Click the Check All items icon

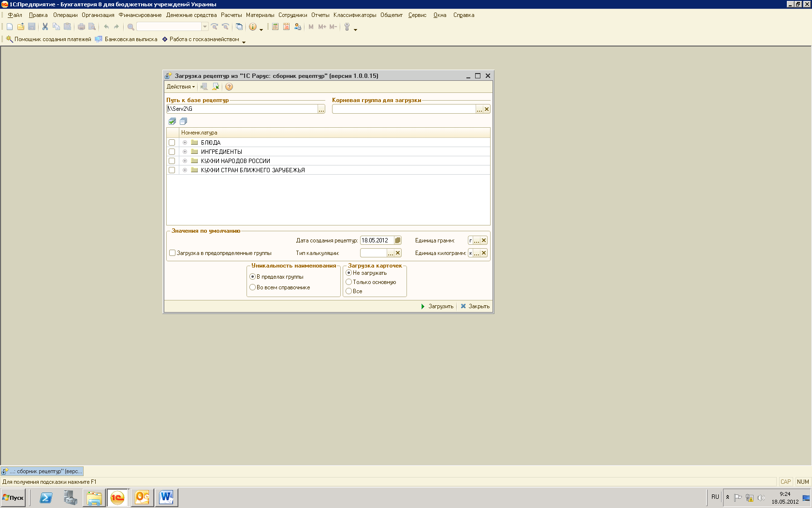pos(172,121)
